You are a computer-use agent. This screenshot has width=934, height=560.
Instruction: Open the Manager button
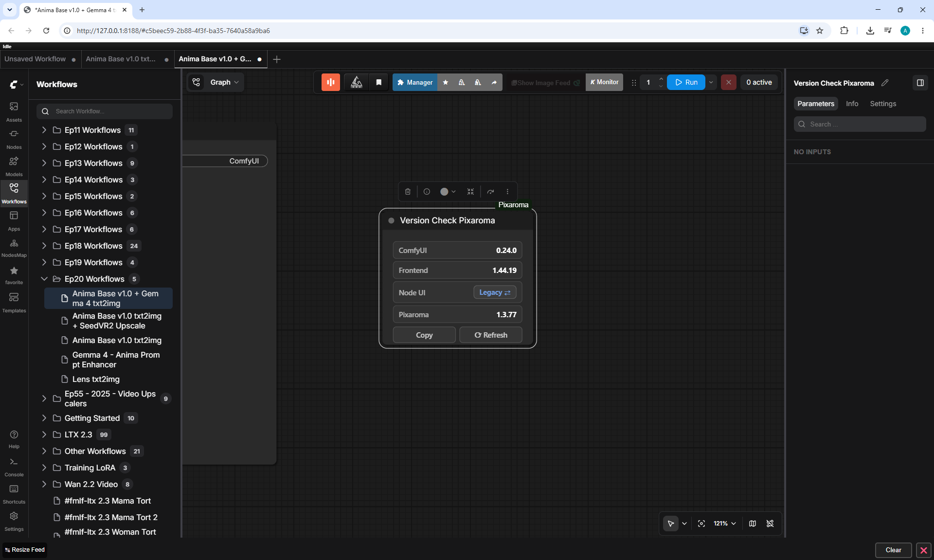coord(415,82)
